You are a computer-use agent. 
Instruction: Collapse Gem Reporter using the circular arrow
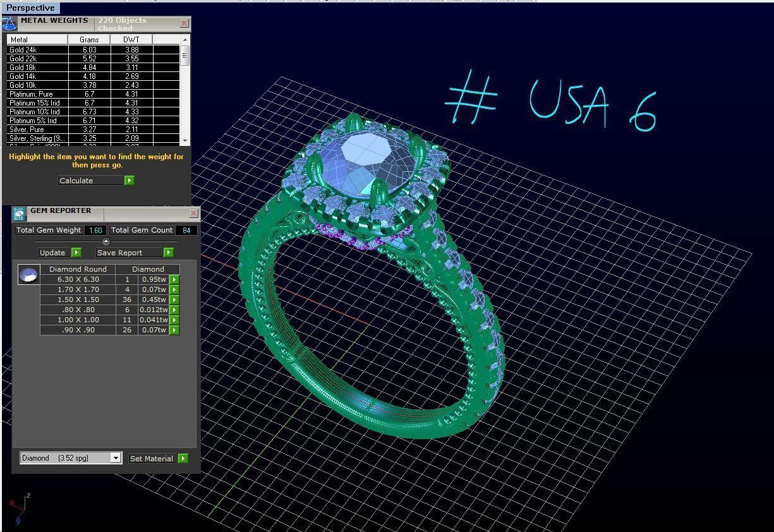pyautogui.click(x=106, y=241)
